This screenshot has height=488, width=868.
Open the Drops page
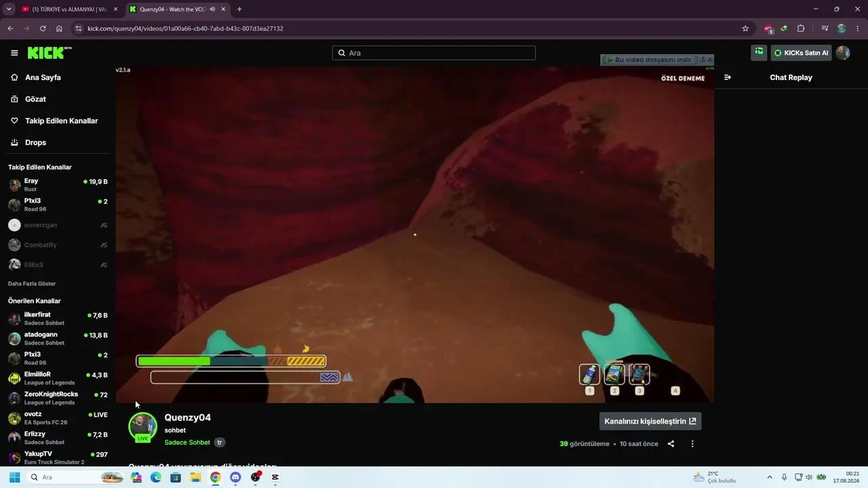click(x=35, y=142)
